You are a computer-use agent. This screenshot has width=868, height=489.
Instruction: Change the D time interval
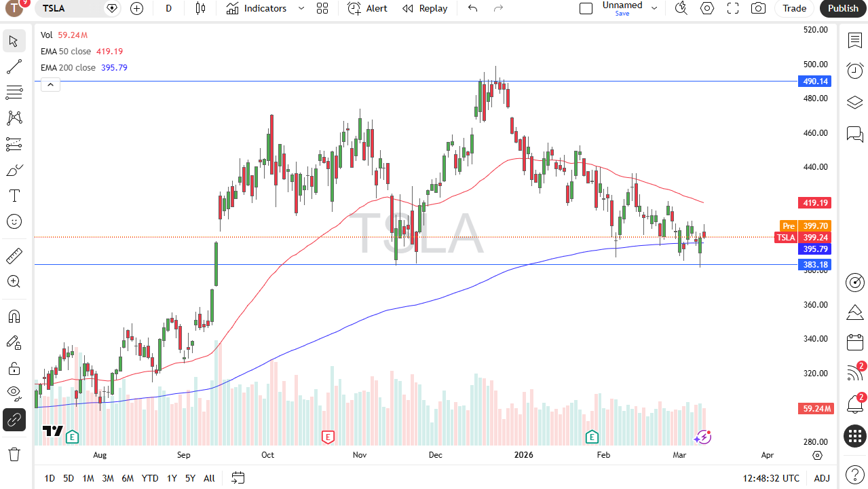click(x=169, y=8)
